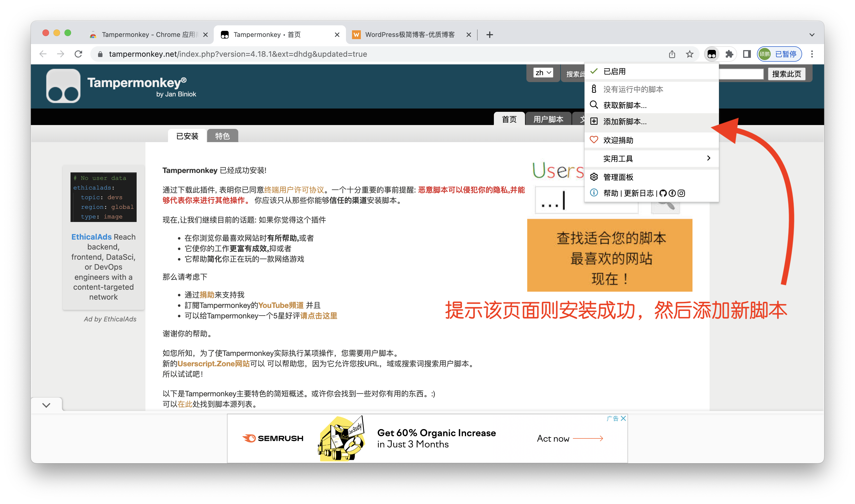855x504 pixels.
Task: Click the orange 查找适合您的脚本 banner
Action: tap(609, 255)
